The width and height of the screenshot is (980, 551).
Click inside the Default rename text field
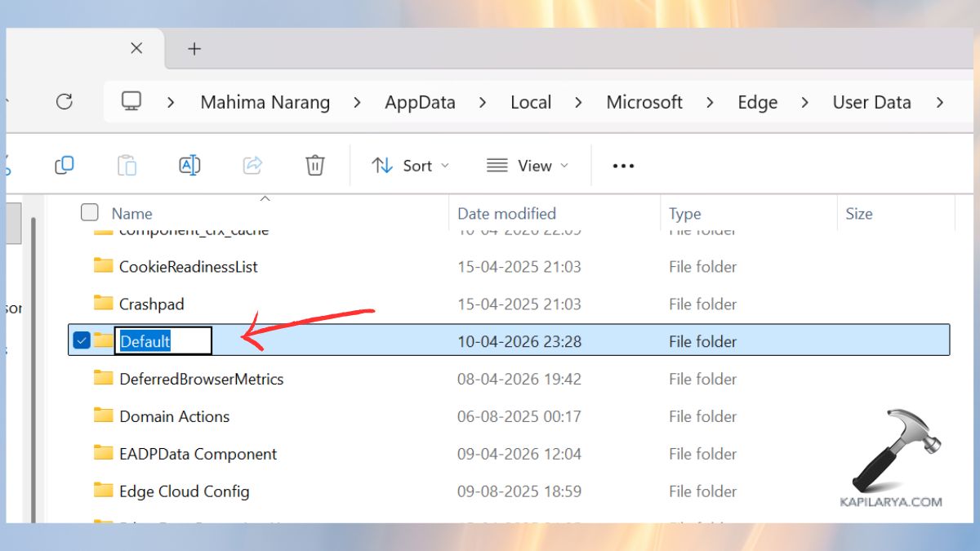pos(163,340)
